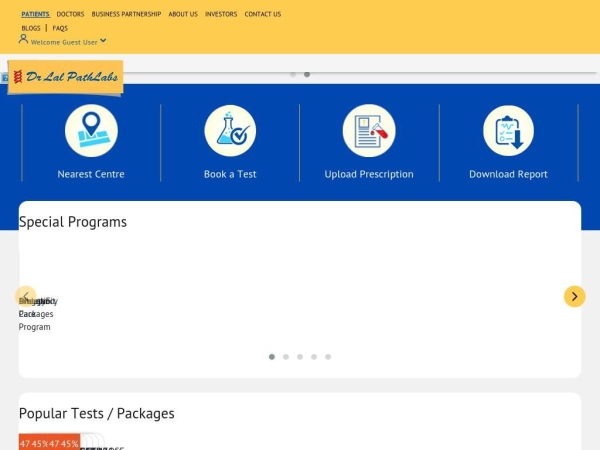Click the Contact Us link

(x=263, y=14)
